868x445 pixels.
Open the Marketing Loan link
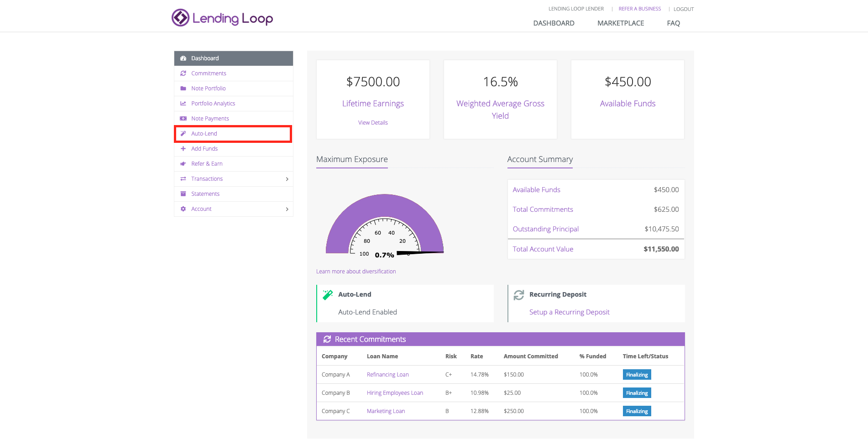click(386, 411)
